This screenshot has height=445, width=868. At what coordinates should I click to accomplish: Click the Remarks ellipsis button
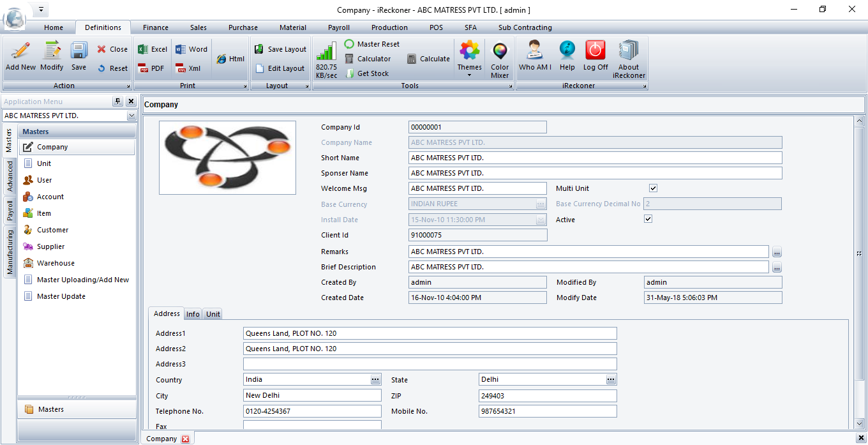click(x=777, y=252)
